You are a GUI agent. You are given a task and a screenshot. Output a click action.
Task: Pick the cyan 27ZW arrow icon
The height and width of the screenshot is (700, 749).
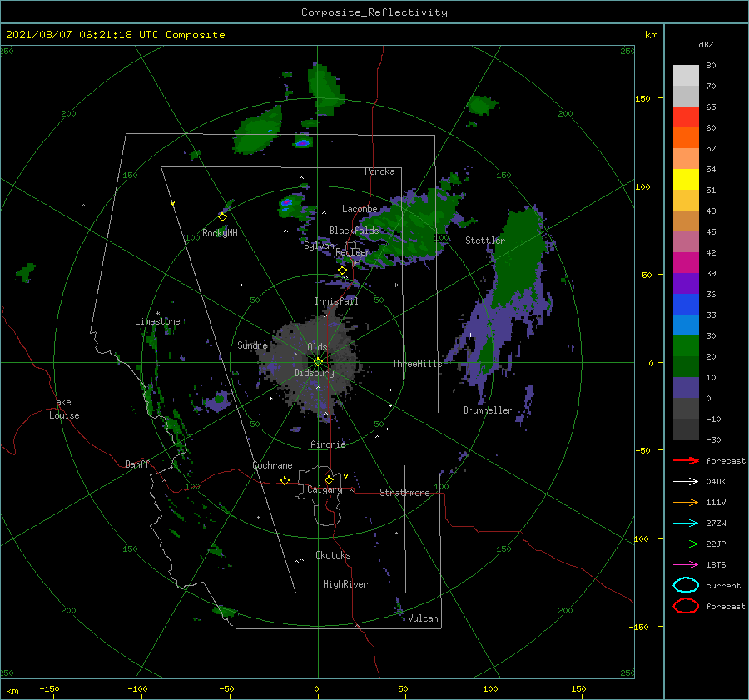pyautogui.click(x=686, y=524)
